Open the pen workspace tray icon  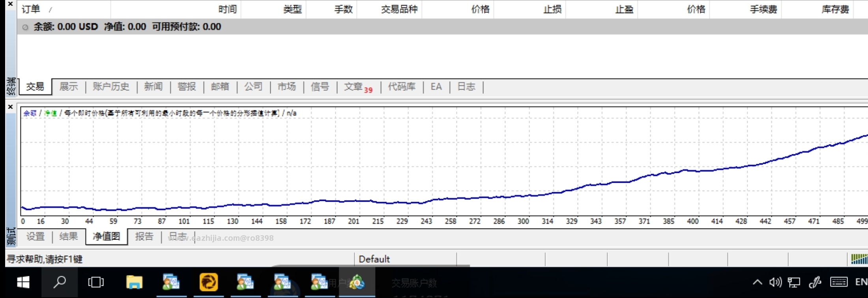[x=815, y=282]
